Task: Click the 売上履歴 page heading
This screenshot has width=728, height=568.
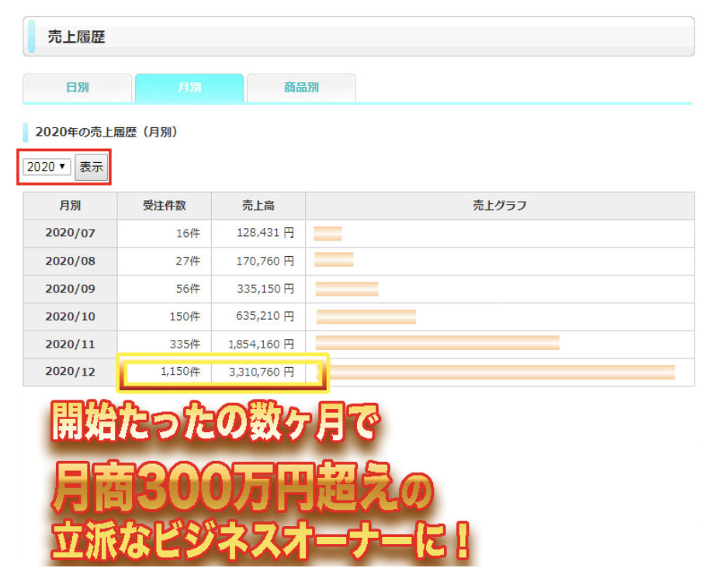Action: pos(77,36)
